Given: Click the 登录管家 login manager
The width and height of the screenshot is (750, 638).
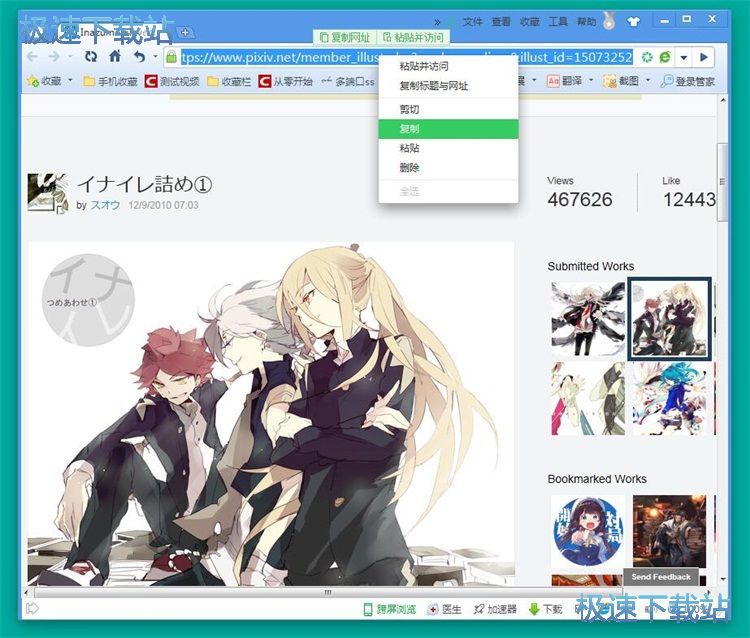Looking at the screenshot, I should pos(688,81).
